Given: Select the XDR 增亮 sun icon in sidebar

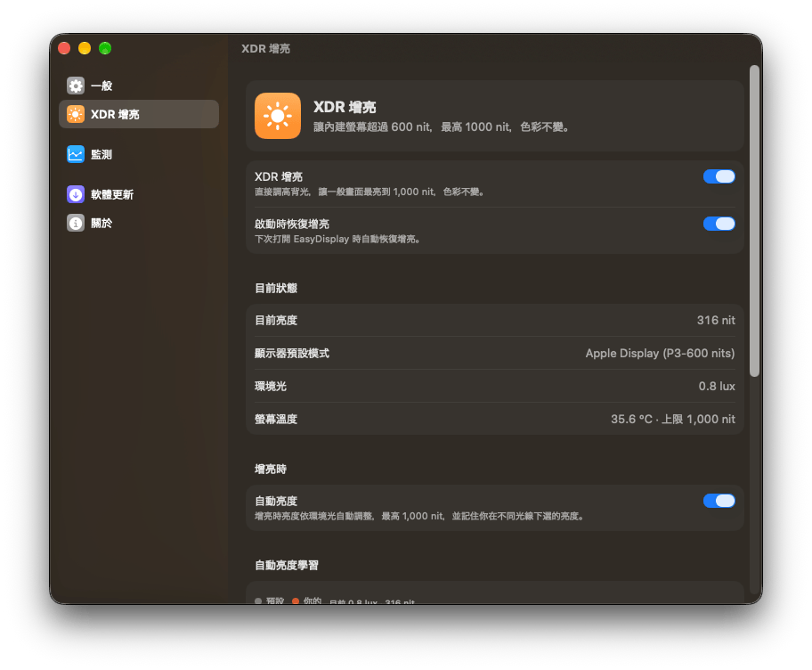Looking at the screenshot, I should click(76, 114).
